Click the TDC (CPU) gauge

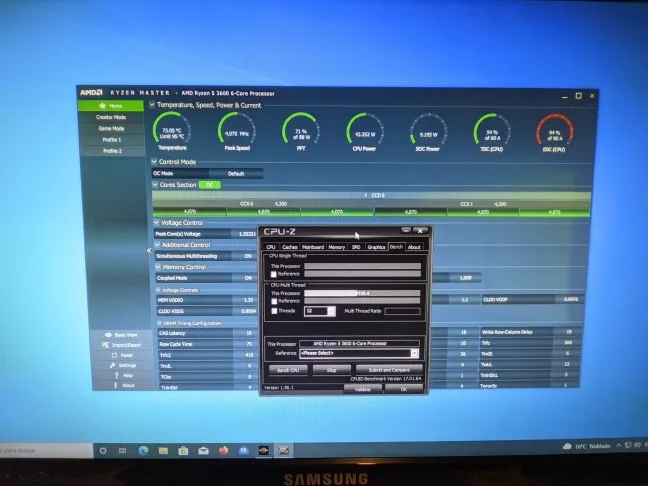pos(492,133)
